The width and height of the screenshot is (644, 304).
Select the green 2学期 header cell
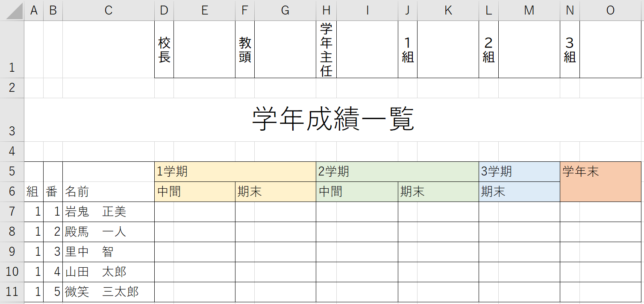pos(397,172)
